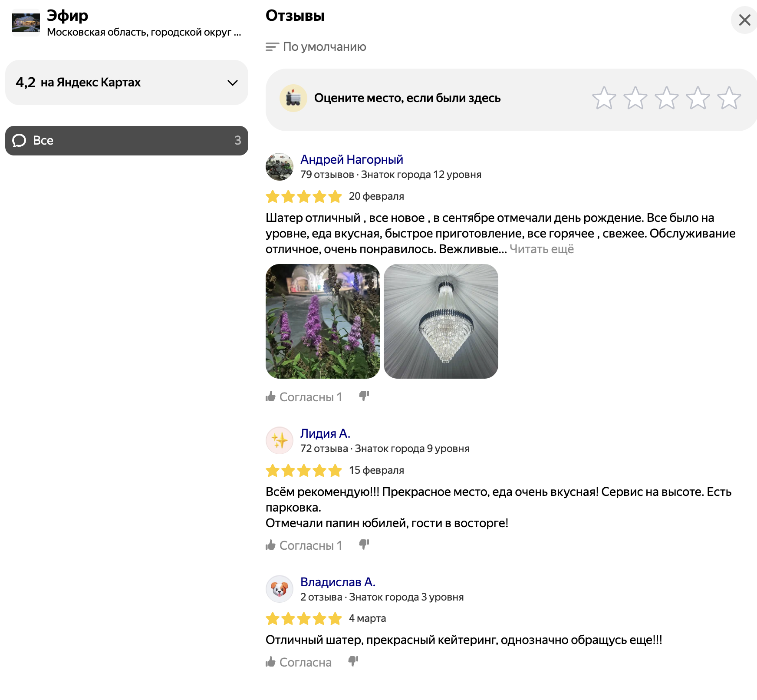The image size is (757, 700).
Task: Click thumbs-down under Лидия А.'s review
Action: coord(364,545)
